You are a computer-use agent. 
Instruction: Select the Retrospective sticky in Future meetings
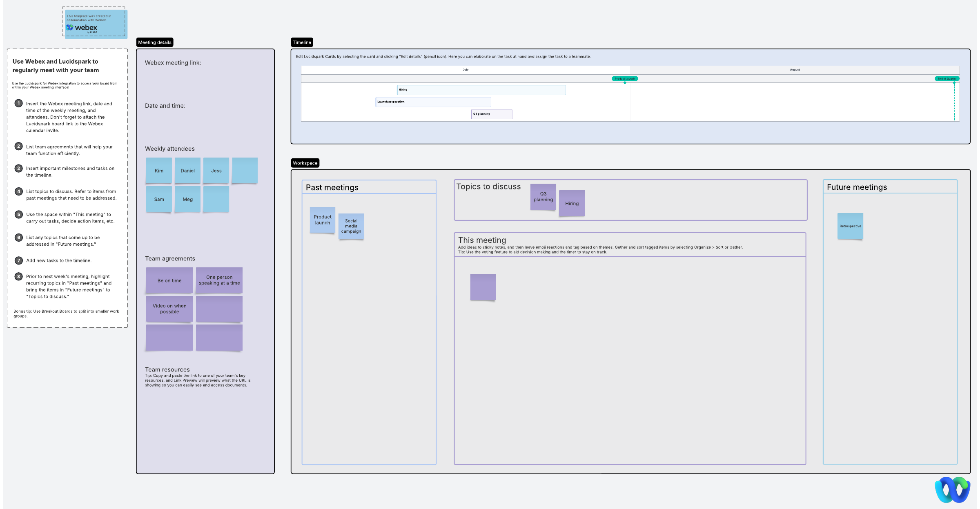coord(850,226)
